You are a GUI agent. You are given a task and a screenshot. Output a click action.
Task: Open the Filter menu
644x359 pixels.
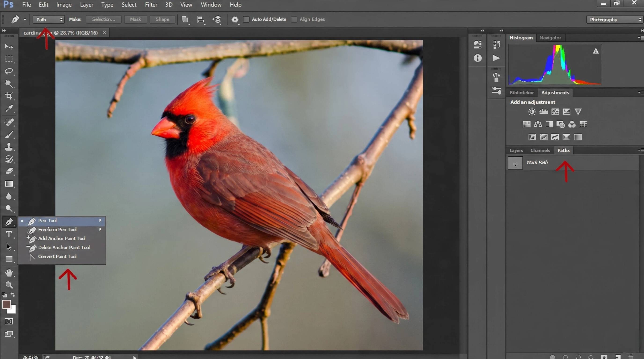pos(151,5)
